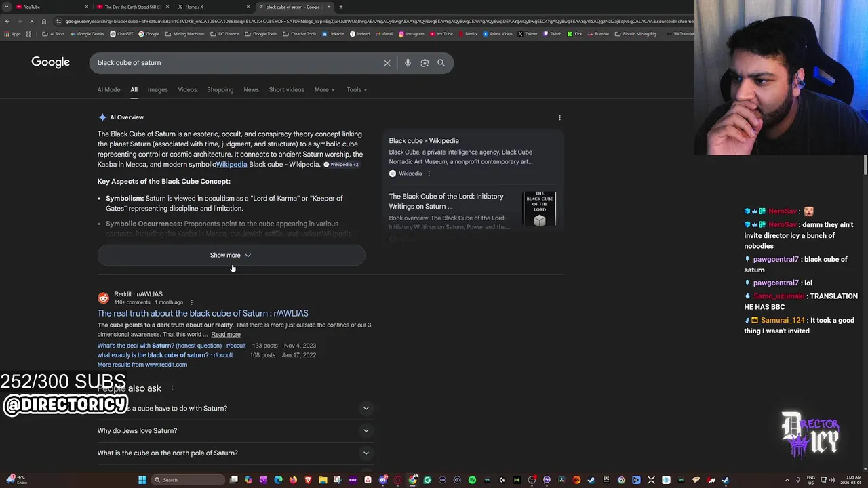Viewport: 868px width, 488px height.
Task: Open 'what exactly is the black cube' link
Action: tap(165, 355)
